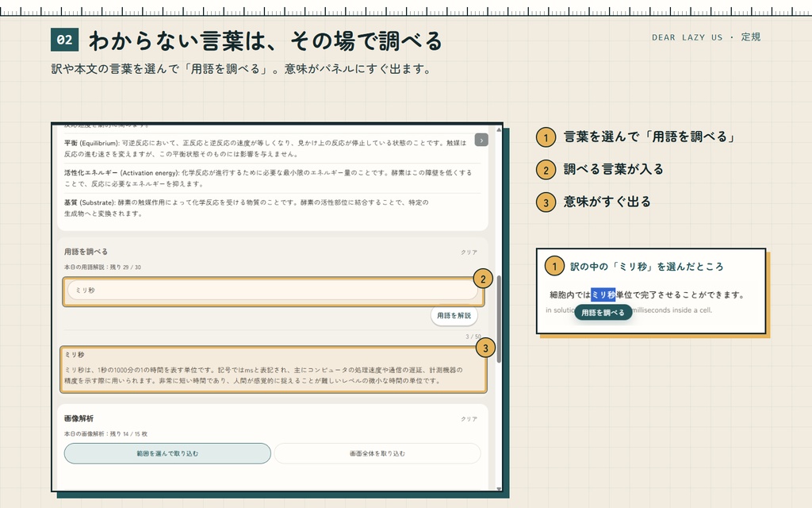This screenshot has width=812, height=508.
Task: Click the step text 調べる言葉が入る
Action: point(614,169)
